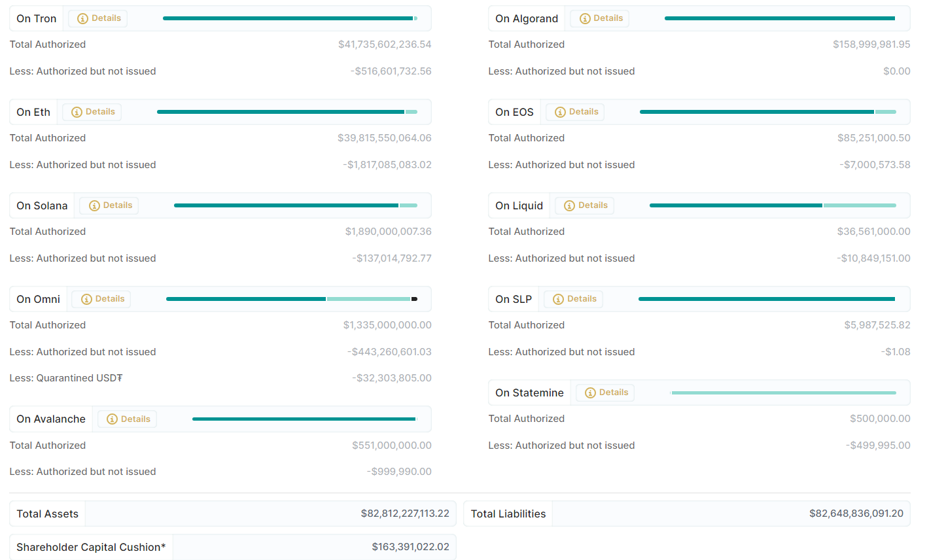Click the On Avalanche progress bar
This screenshot has width=929, height=560.
[x=305, y=419]
